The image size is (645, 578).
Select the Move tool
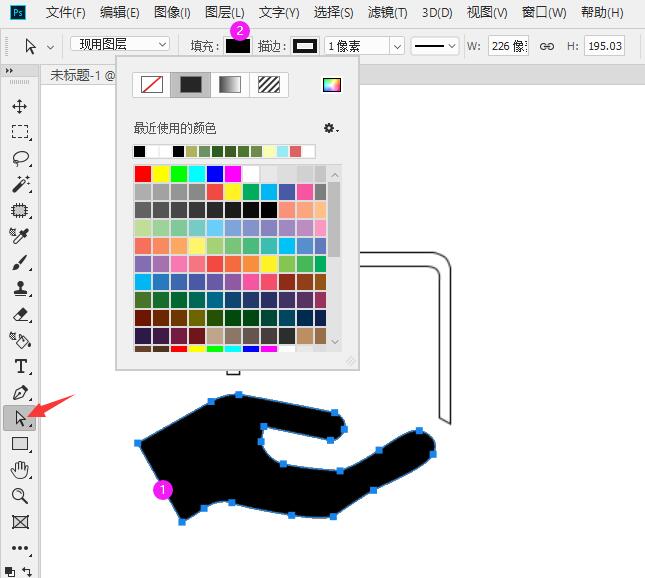(x=19, y=107)
